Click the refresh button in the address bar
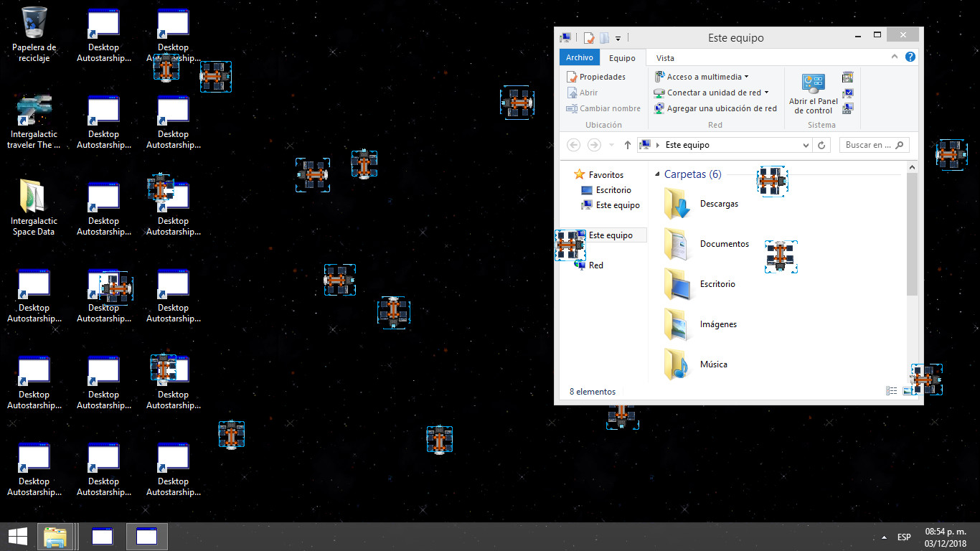 [821, 144]
